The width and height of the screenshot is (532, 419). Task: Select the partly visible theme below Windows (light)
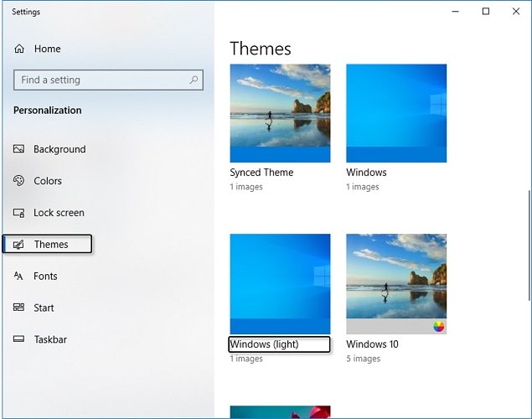(x=280, y=411)
